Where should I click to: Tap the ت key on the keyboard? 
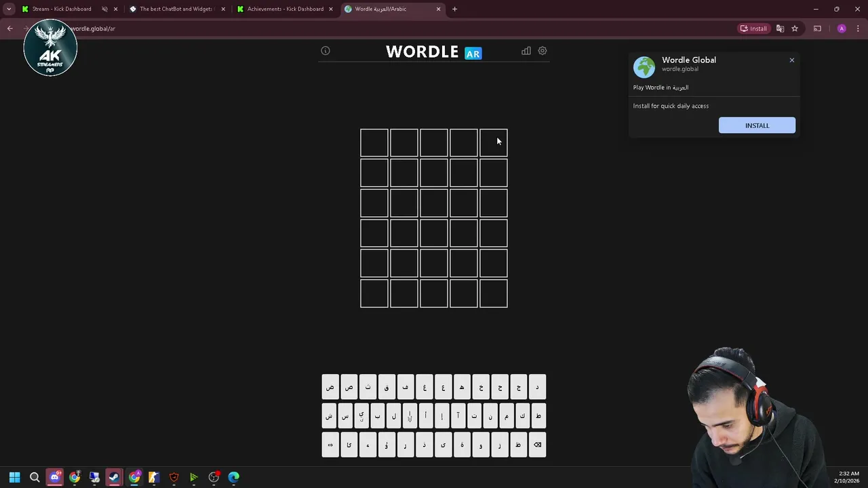(x=474, y=416)
